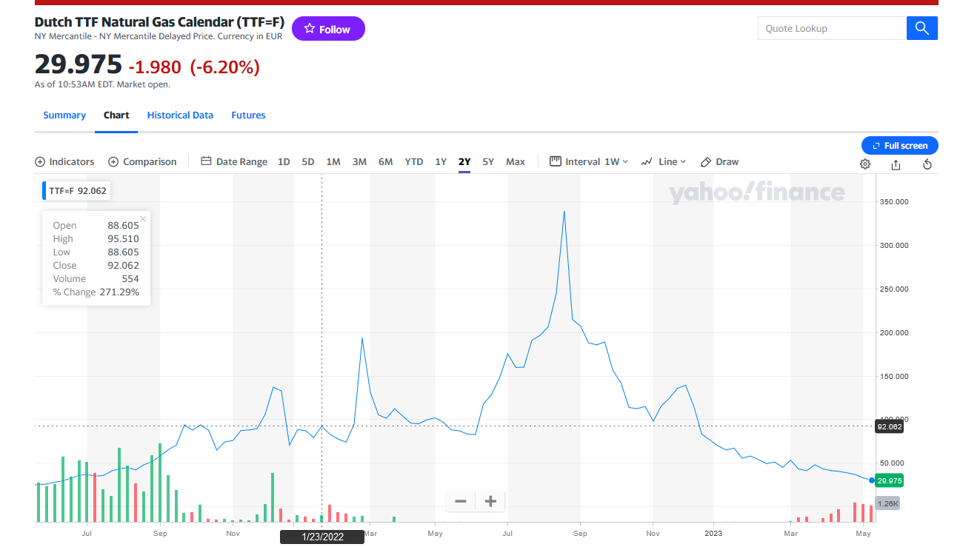Click the Follow star button

(x=328, y=29)
